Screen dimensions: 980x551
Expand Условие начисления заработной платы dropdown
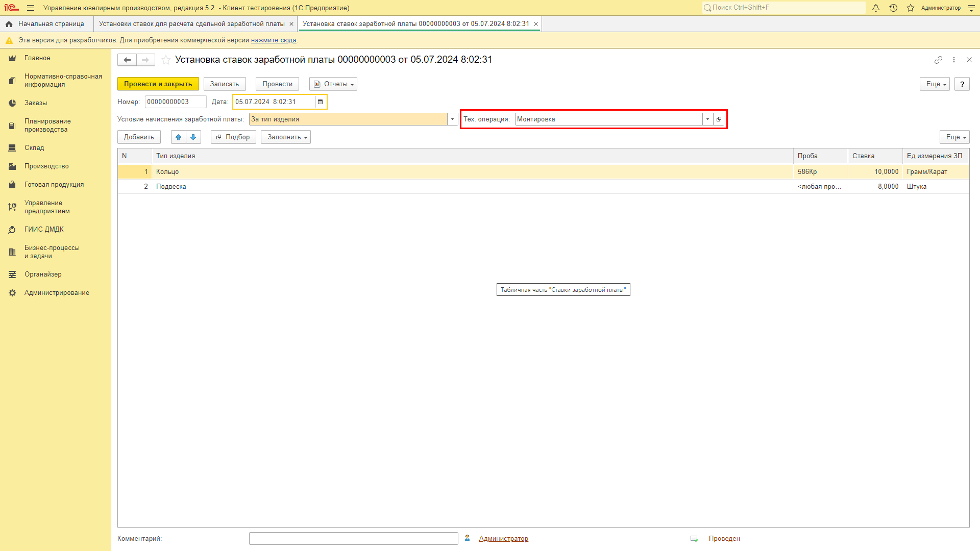[x=452, y=119]
